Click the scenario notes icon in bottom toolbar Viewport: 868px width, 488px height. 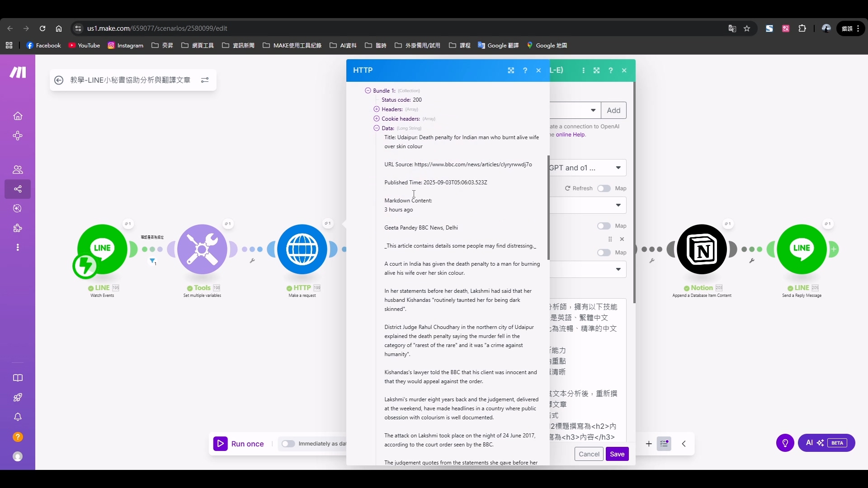click(664, 444)
